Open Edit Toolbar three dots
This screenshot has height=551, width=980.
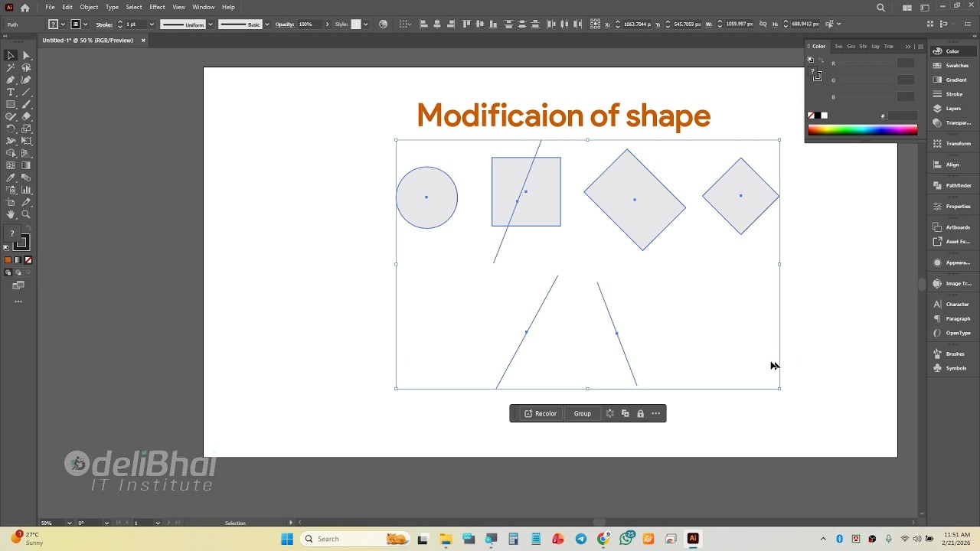tap(18, 302)
